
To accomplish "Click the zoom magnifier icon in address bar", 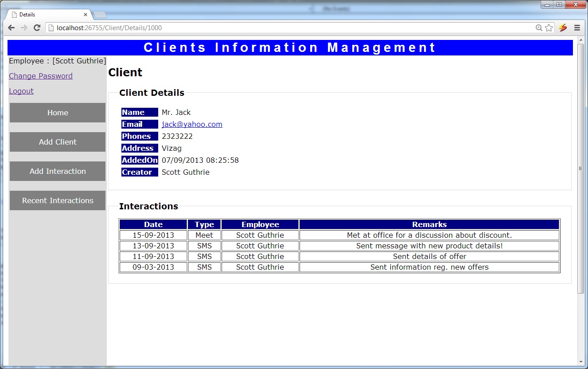I will tap(539, 28).
